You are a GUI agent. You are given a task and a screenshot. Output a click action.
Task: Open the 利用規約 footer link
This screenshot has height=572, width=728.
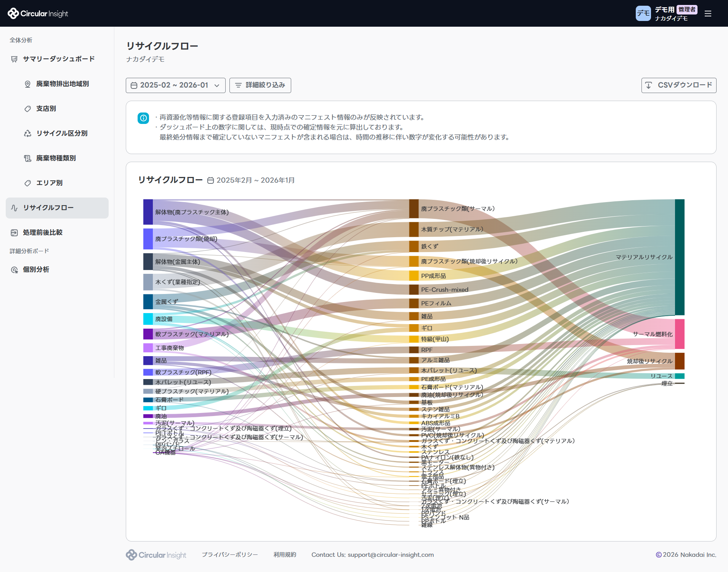285,555
